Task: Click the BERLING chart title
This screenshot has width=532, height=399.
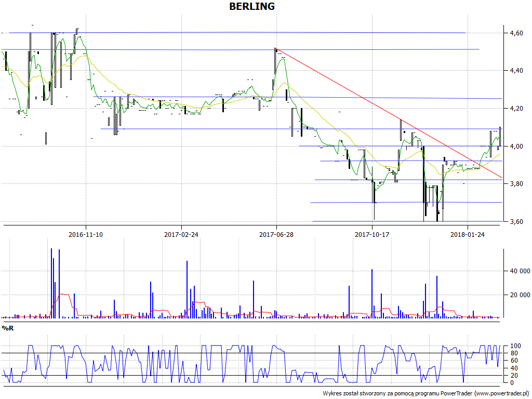Action: click(252, 6)
